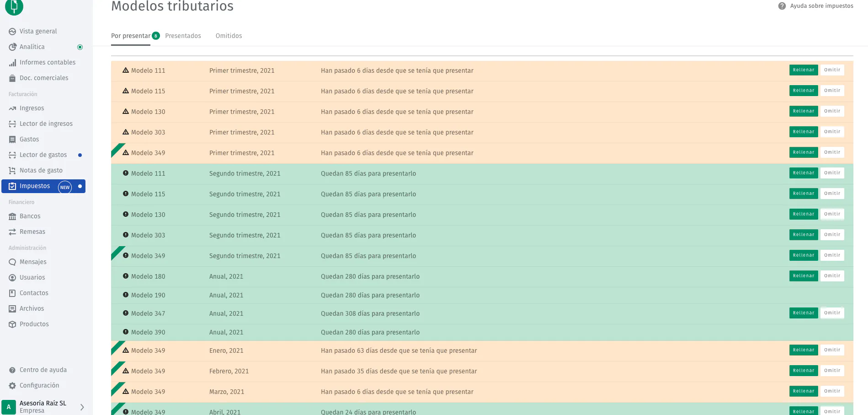Screen dimensions: 868x415
Task: Open Bancos via its bank icon
Action: click(12, 216)
